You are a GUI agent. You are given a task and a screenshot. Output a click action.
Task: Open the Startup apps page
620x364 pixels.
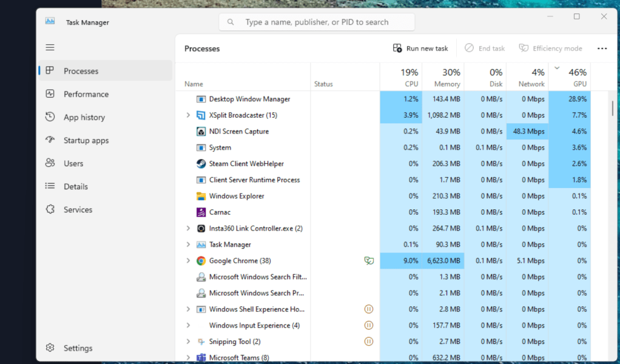click(106, 140)
